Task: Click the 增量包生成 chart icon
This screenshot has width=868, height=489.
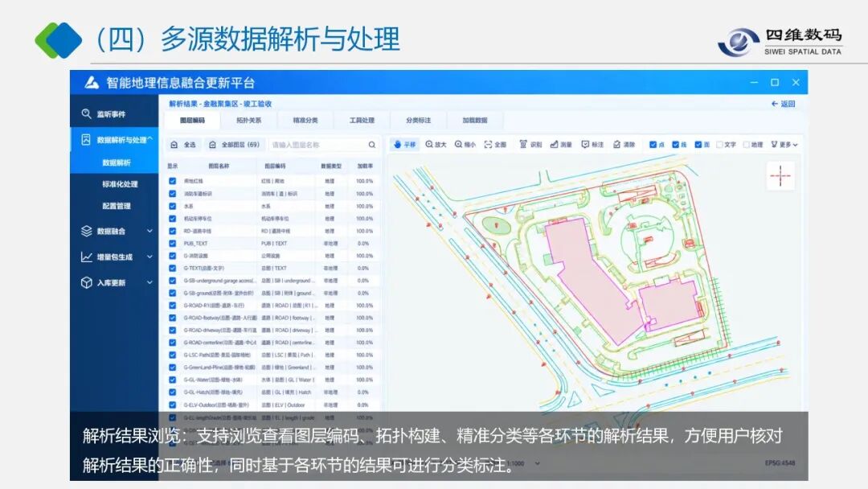Action: [x=86, y=257]
